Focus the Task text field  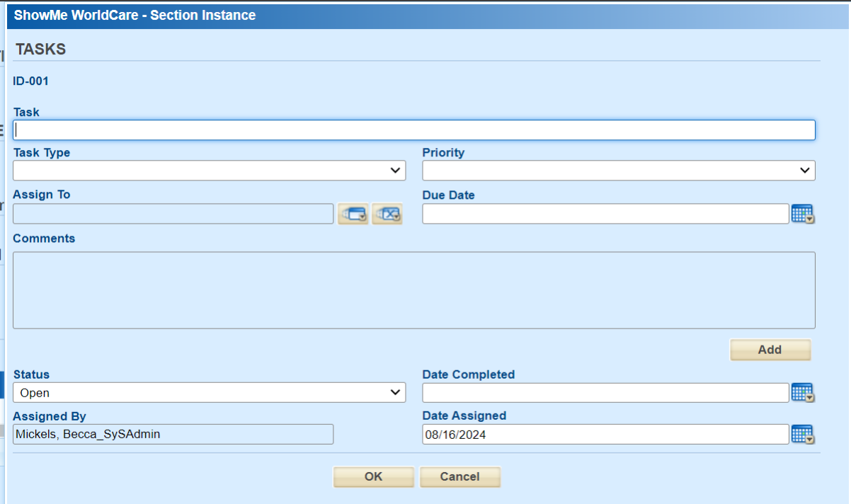414,130
